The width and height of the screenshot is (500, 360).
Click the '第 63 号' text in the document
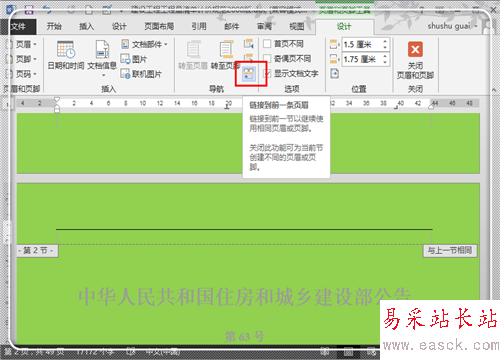click(x=245, y=336)
